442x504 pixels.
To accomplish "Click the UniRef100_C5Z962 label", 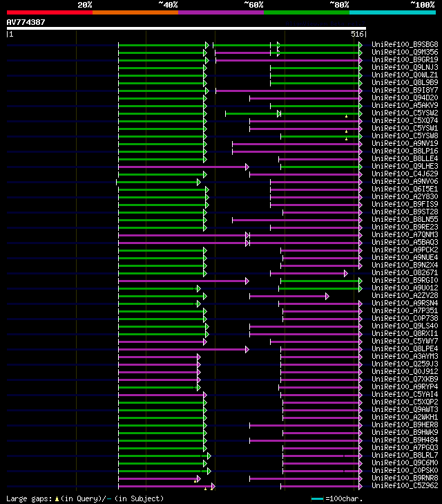I will (405, 485).
